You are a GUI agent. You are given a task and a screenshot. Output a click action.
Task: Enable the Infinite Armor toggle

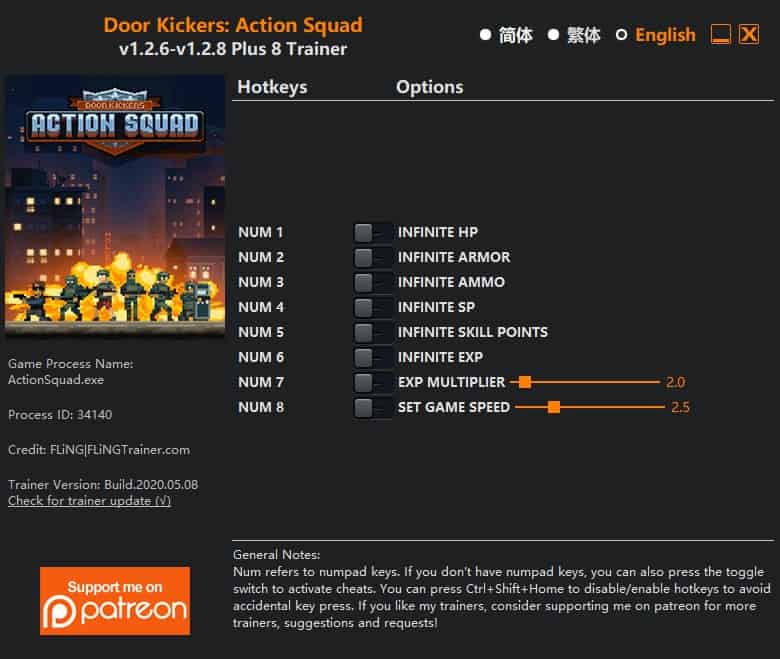click(372, 257)
